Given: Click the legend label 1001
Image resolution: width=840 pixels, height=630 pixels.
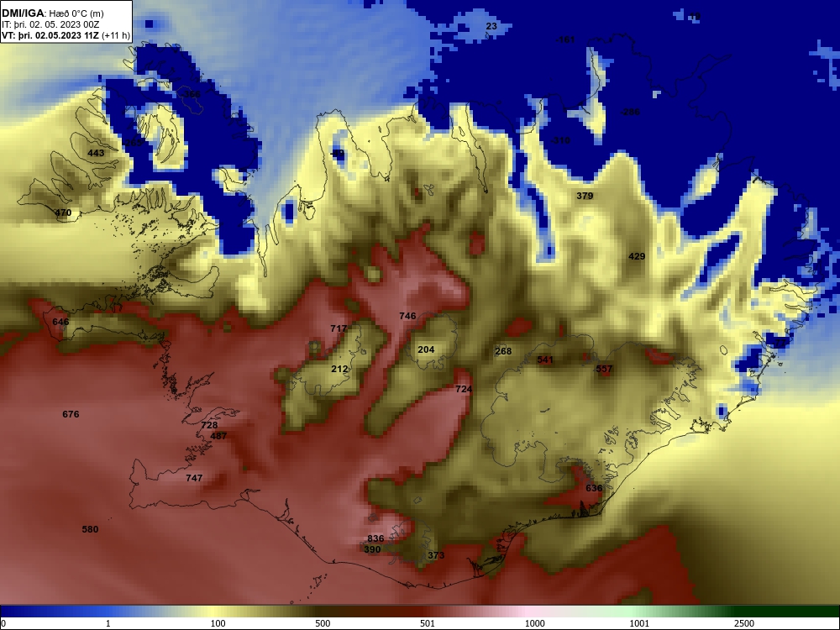Looking at the screenshot, I should 639,623.
